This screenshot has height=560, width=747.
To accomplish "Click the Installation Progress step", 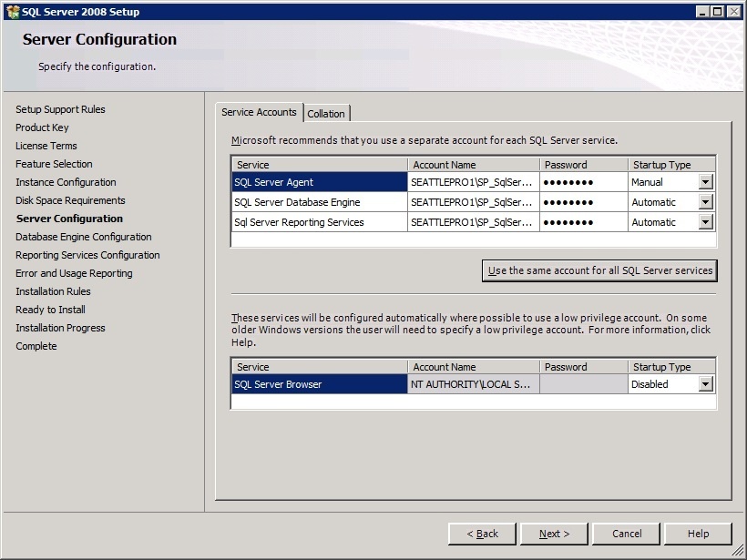I will point(60,328).
